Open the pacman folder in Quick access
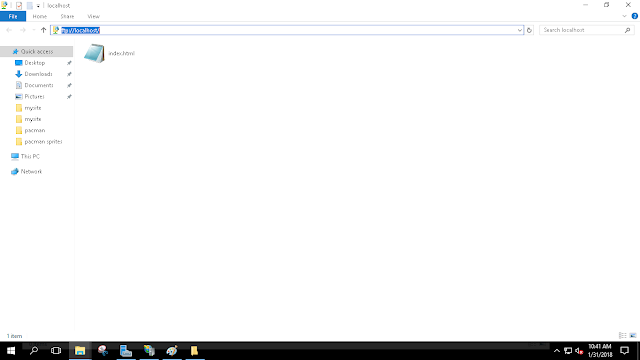This screenshot has height=360, width=640. 35,130
